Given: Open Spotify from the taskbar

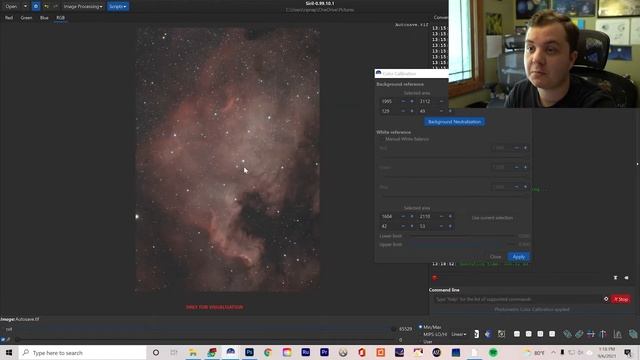Looking at the screenshot, I should point(493,352).
